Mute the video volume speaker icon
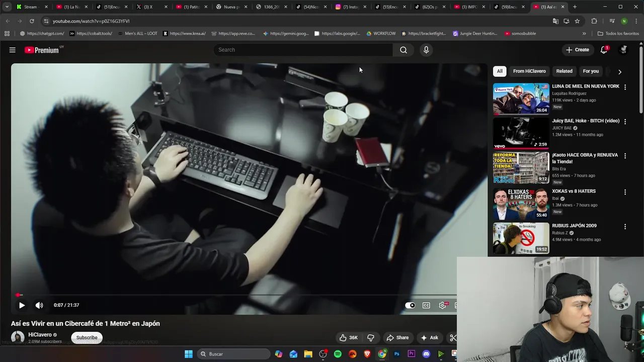Image resolution: width=644 pixels, height=362 pixels. (39, 305)
